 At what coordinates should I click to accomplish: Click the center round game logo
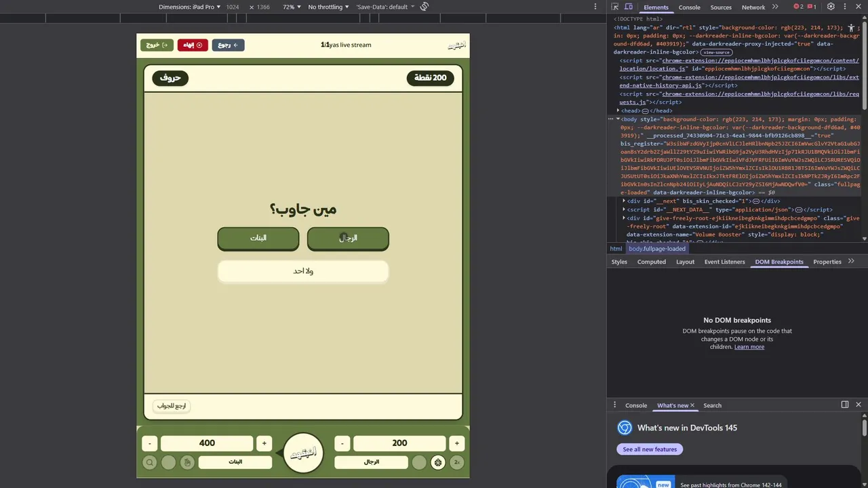(x=303, y=453)
